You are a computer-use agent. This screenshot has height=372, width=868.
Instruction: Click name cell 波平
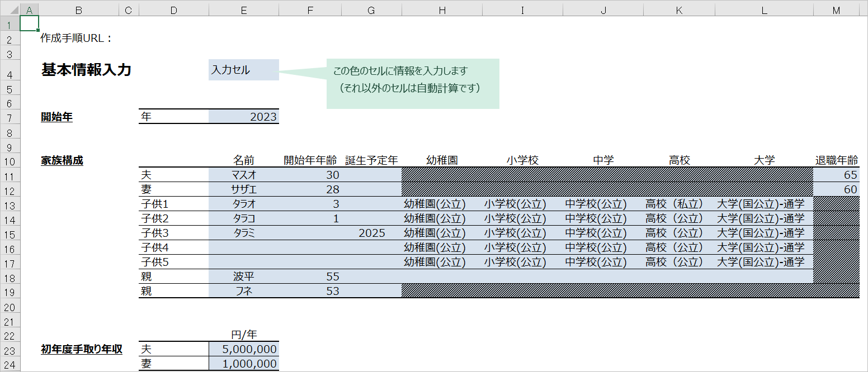[243, 276]
